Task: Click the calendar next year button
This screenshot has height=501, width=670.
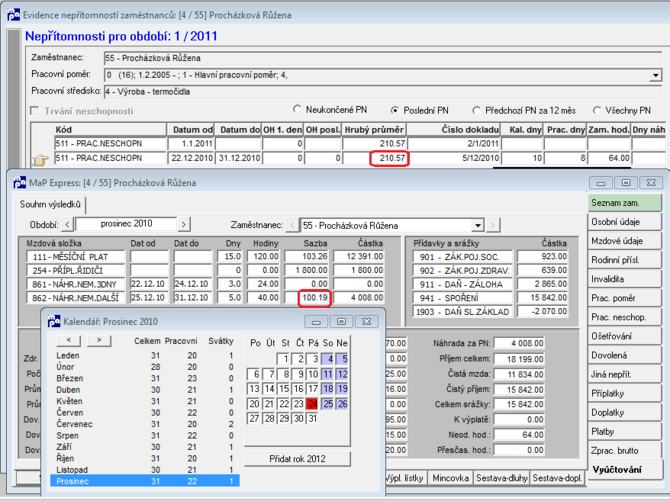Action: [x=99, y=340]
